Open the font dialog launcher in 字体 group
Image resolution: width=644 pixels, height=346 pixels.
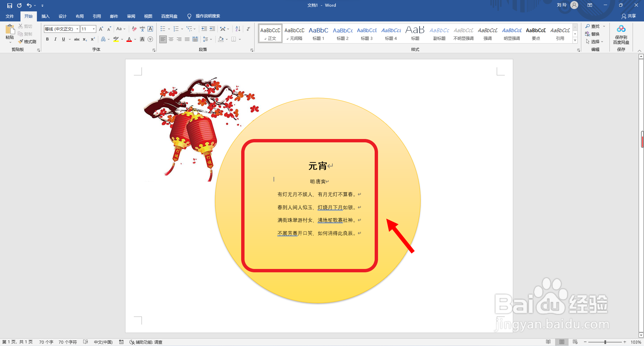[154, 50]
